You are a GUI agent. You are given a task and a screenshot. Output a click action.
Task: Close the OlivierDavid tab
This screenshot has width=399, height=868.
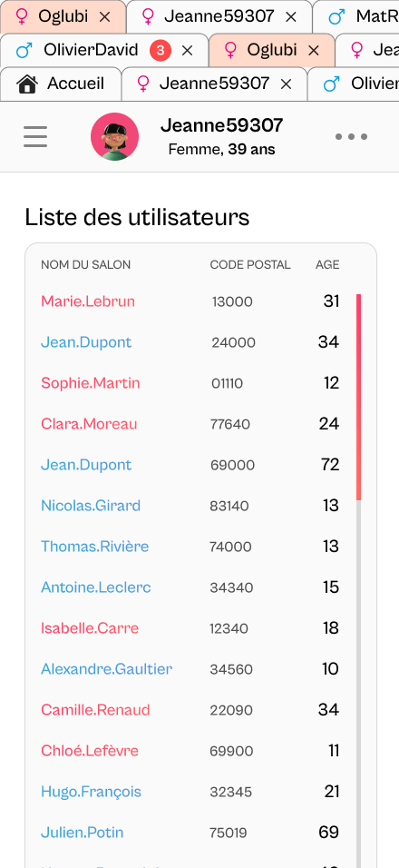188,51
